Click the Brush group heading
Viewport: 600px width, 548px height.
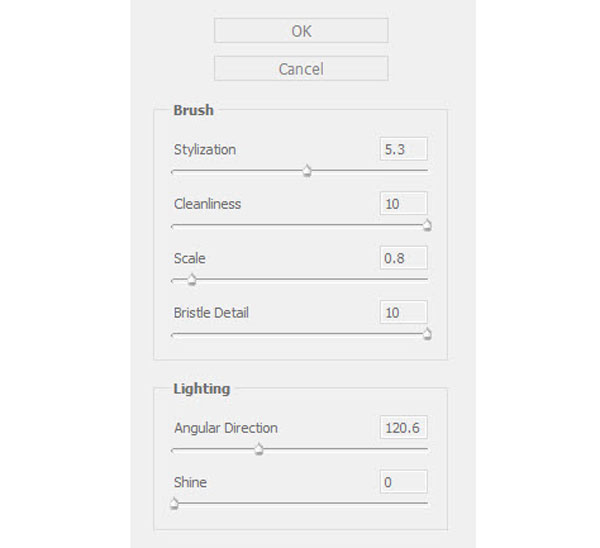point(194,110)
